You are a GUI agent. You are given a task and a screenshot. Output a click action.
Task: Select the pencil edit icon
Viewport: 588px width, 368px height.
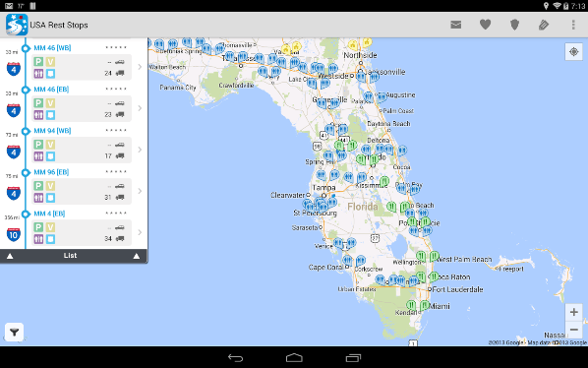pos(544,25)
